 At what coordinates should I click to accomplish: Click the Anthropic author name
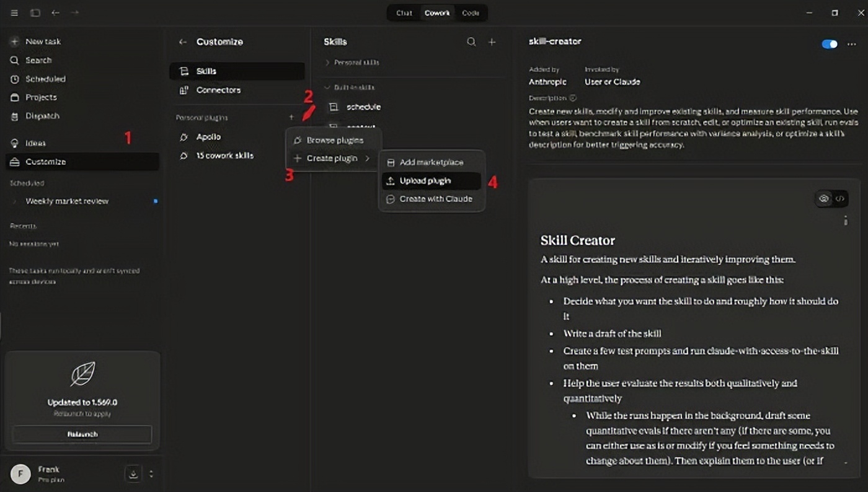[x=547, y=82]
